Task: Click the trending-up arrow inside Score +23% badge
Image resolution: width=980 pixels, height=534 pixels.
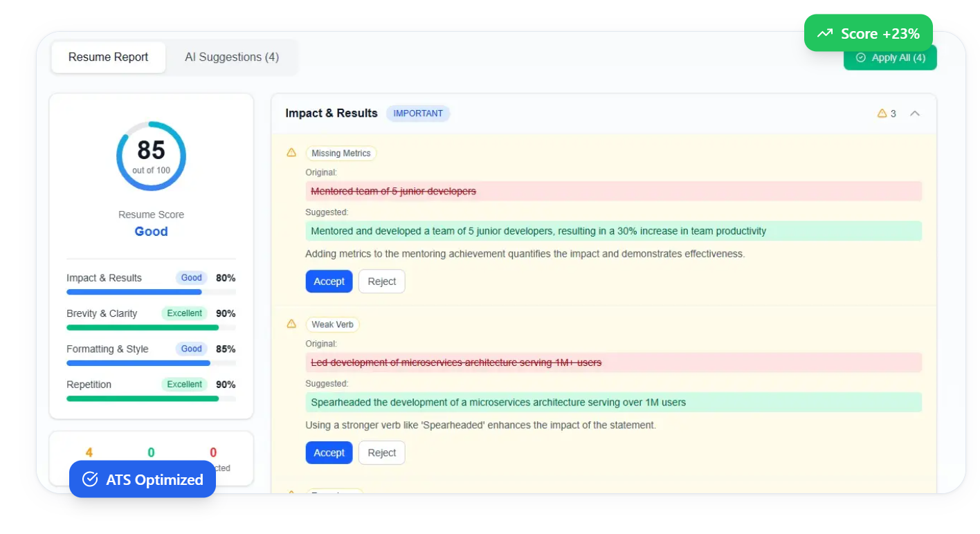Action: pyautogui.click(x=824, y=33)
